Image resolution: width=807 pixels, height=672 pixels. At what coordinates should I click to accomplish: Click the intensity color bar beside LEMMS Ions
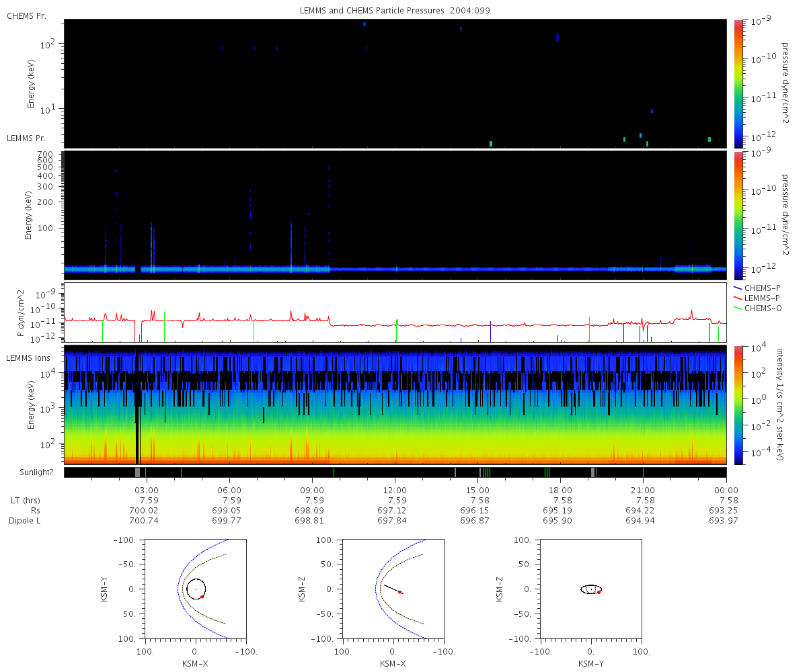[738, 405]
